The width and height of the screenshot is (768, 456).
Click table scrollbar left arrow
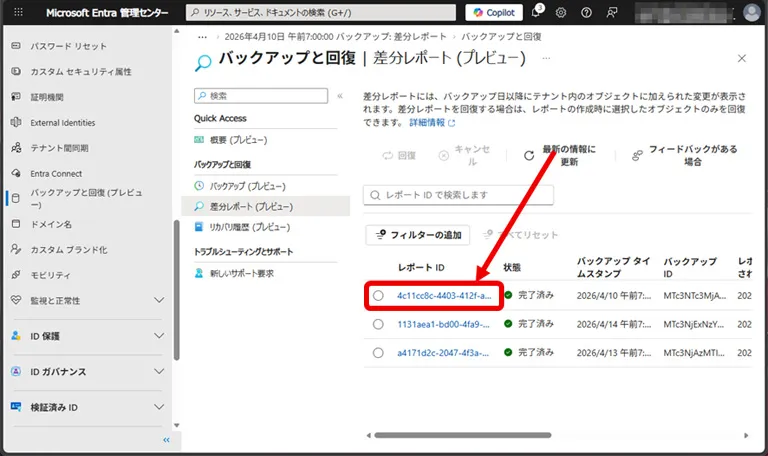[x=368, y=435]
